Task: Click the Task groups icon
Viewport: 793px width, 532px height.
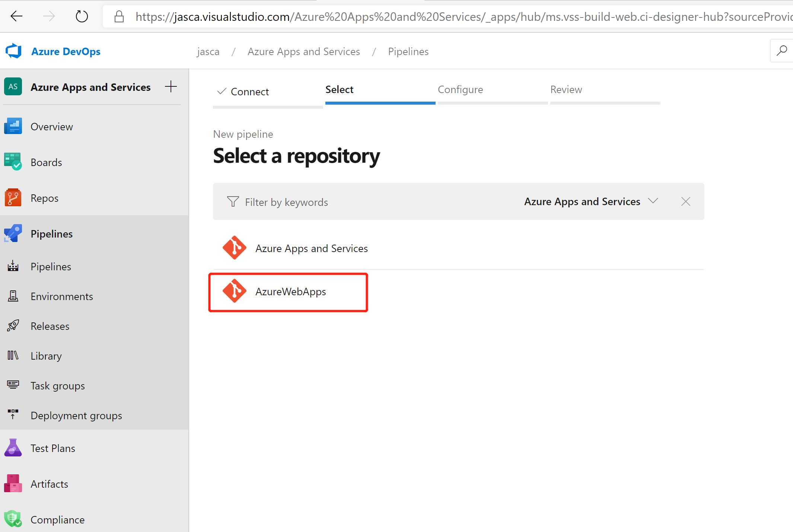Action: point(13,385)
